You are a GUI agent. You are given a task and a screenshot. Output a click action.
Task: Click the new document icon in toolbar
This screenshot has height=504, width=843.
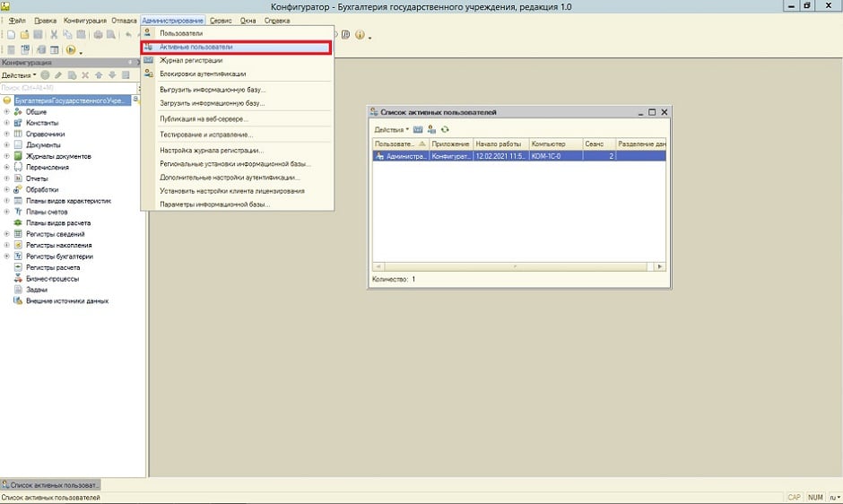pyautogui.click(x=12, y=35)
